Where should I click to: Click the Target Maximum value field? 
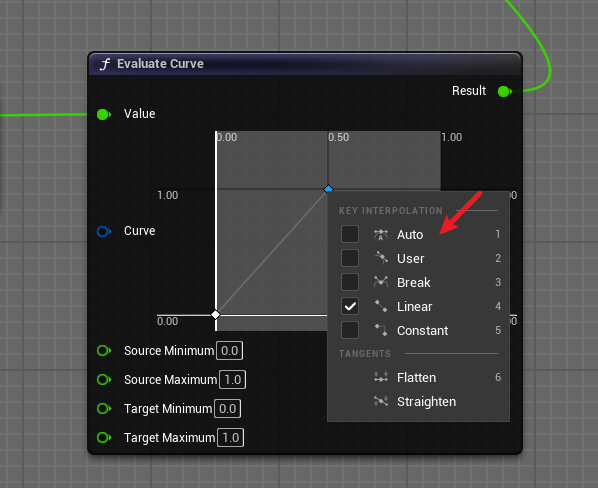coord(231,438)
